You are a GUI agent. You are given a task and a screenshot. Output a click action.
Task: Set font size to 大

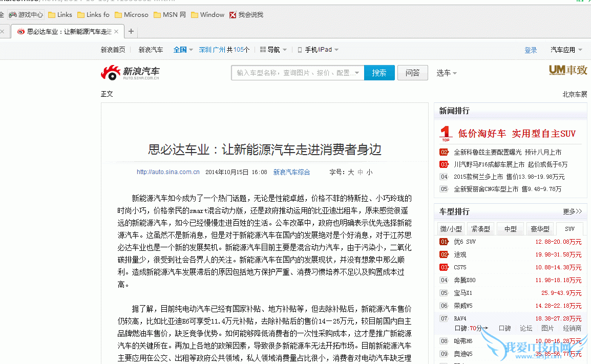coord(351,172)
